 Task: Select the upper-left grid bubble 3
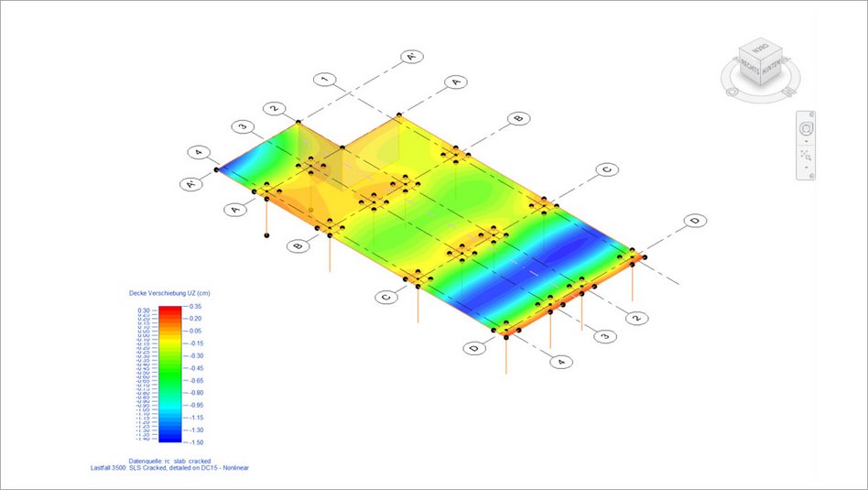coord(243,126)
